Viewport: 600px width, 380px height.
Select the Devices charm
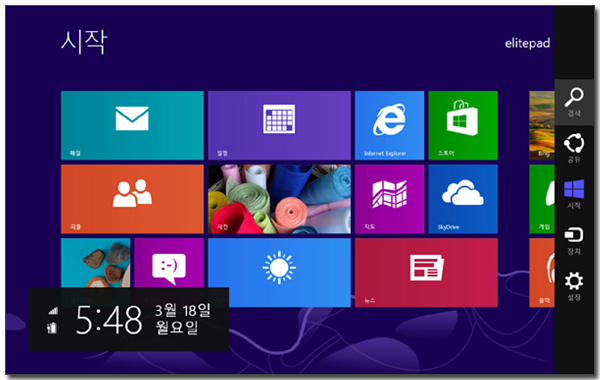pos(574,240)
